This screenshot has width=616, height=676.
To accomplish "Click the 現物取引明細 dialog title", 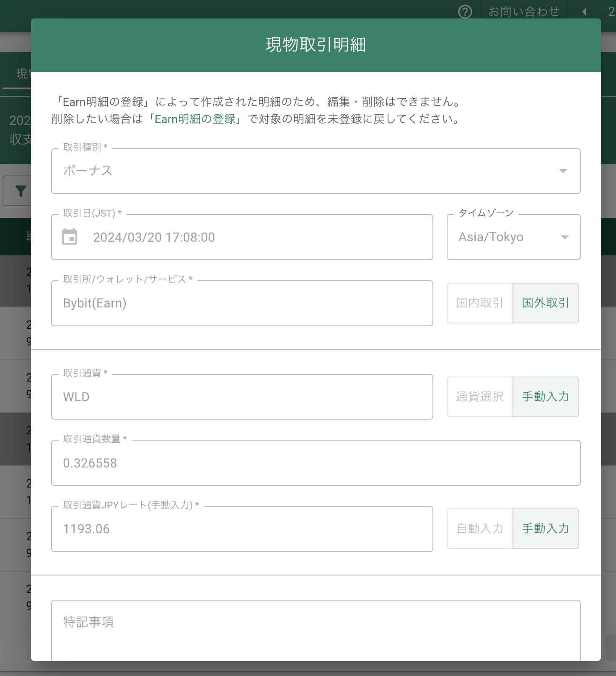I will click(x=316, y=45).
